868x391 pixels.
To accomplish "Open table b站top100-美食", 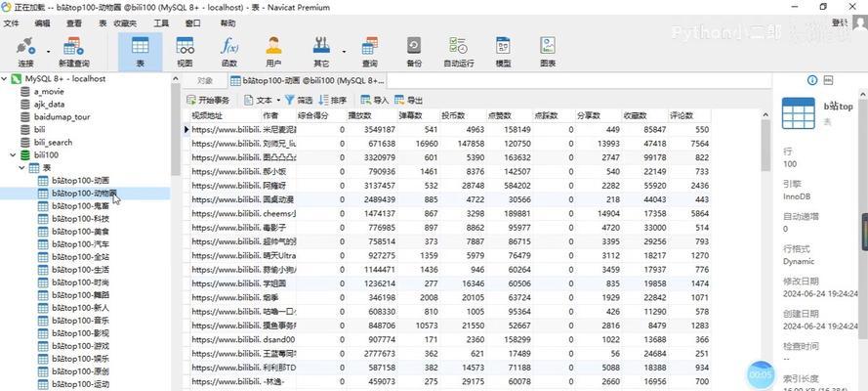I will 80,232.
